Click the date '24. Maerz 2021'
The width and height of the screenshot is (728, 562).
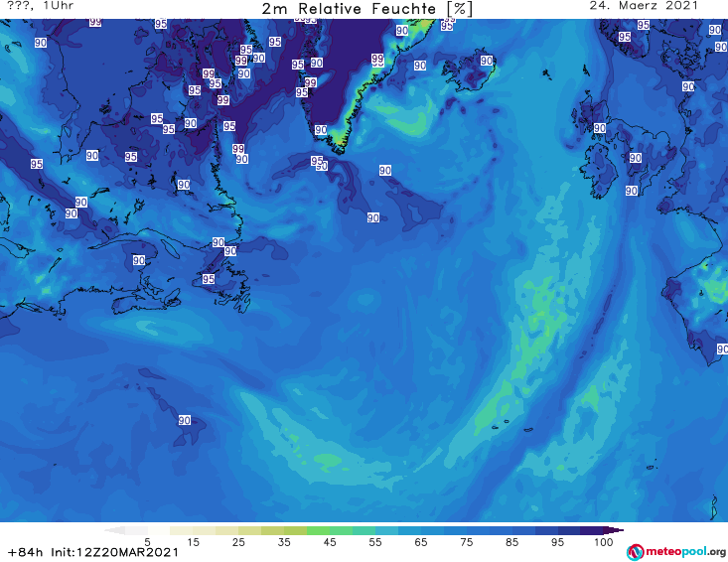click(x=644, y=6)
